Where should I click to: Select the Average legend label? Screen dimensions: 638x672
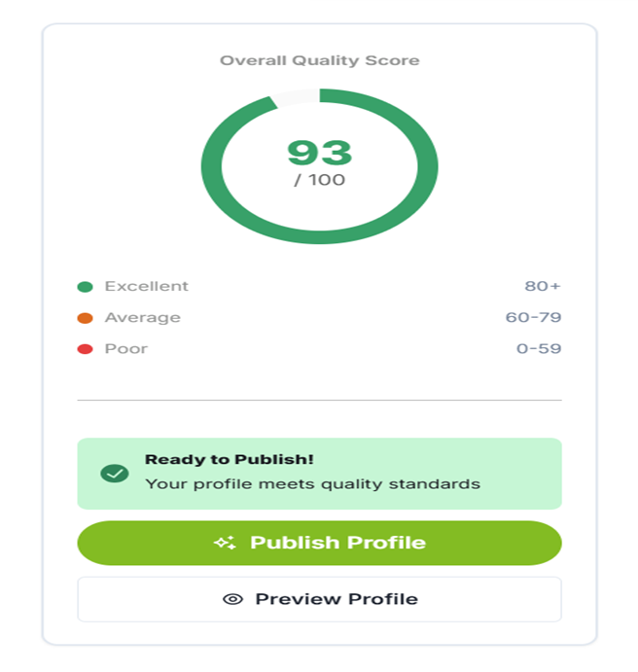pos(143,317)
